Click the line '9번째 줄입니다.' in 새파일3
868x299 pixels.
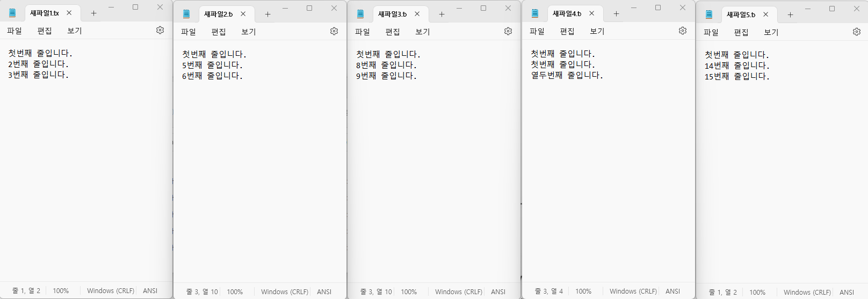click(x=386, y=76)
